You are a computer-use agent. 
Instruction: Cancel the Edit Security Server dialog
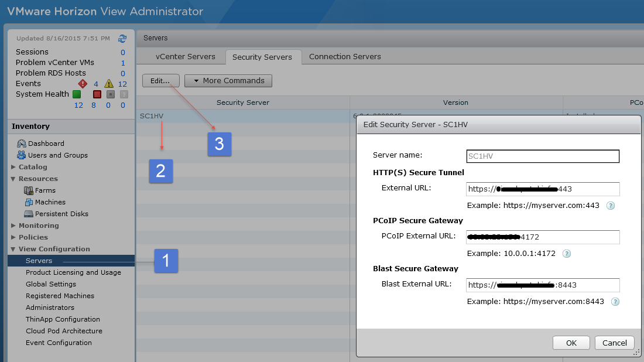[x=614, y=343]
